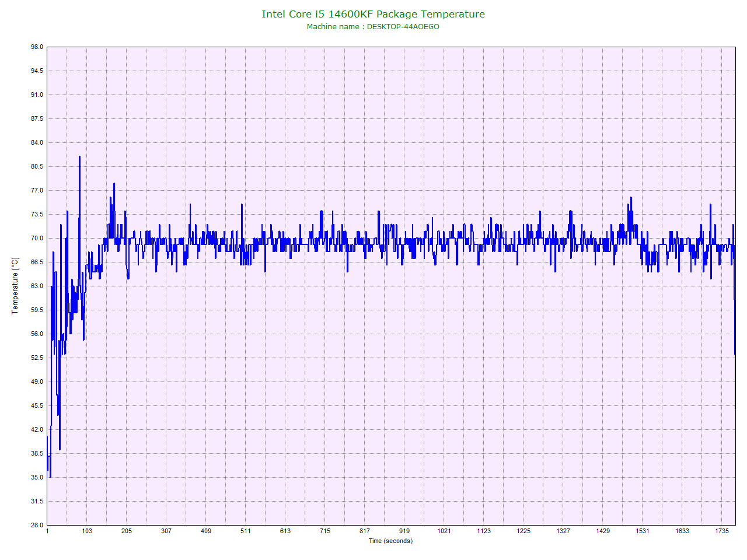This screenshot has width=747, height=560.
Task: Pick the 1123 seconds tick label
Action: 484,531
